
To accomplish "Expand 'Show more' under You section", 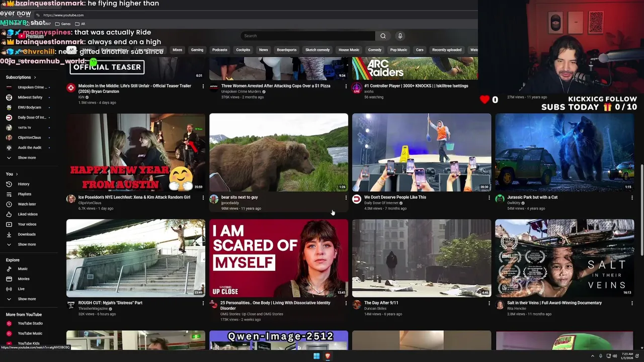I will [x=27, y=244].
